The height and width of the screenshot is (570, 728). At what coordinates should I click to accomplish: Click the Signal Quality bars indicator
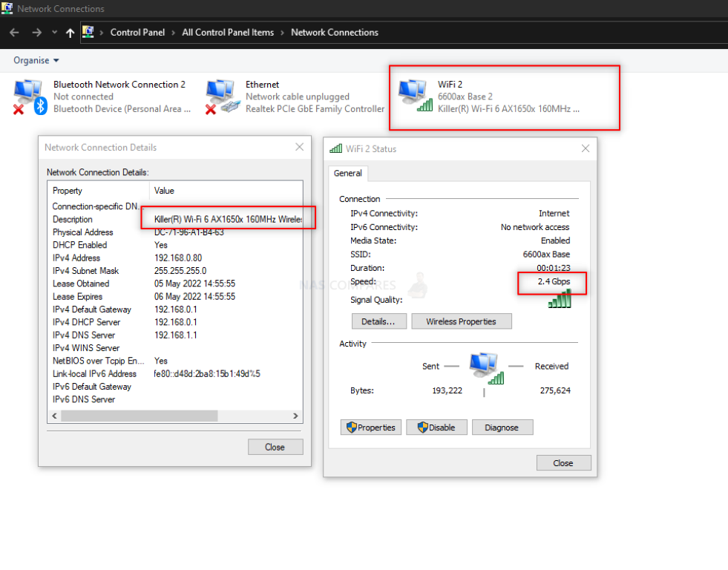point(560,299)
